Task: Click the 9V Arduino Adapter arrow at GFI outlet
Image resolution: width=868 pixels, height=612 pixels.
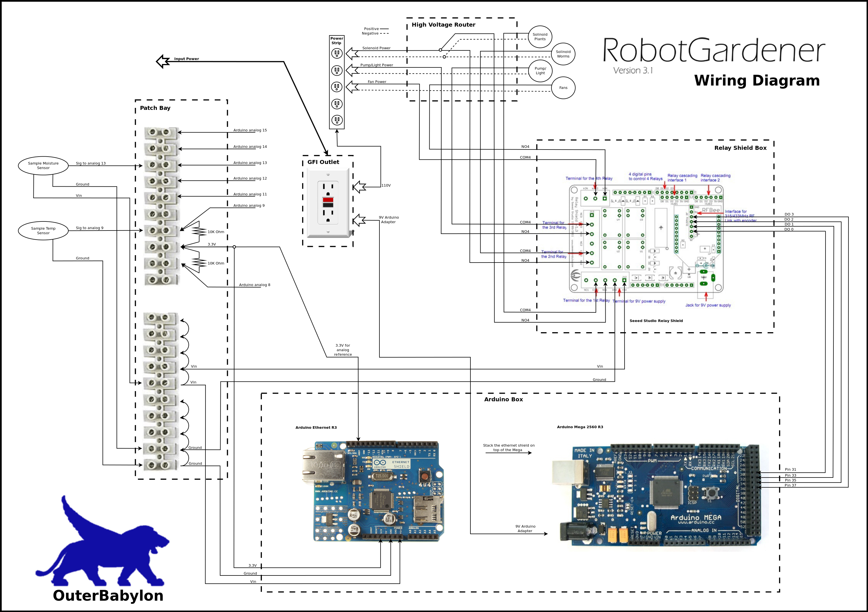Action: click(359, 220)
